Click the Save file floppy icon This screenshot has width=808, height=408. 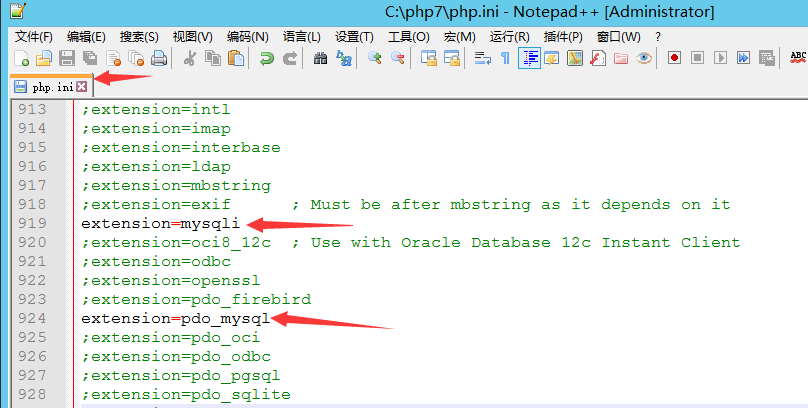[67, 59]
